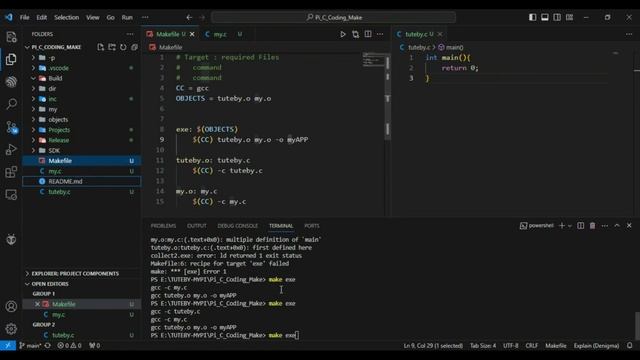Toggle primary side bar visibility

point(533,17)
